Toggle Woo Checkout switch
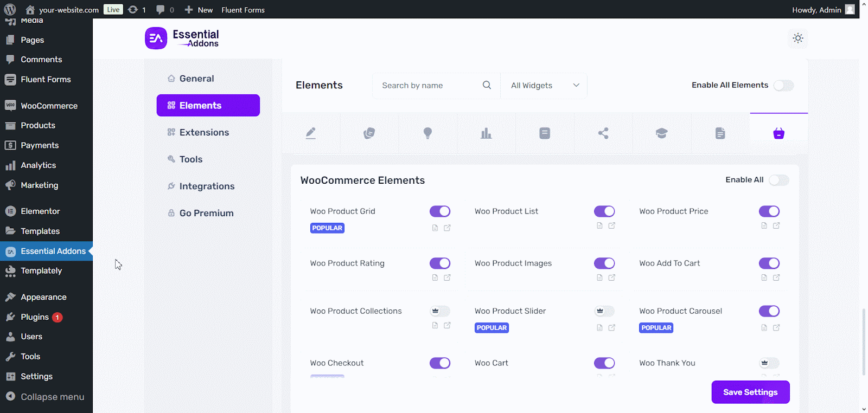 [440, 363]
